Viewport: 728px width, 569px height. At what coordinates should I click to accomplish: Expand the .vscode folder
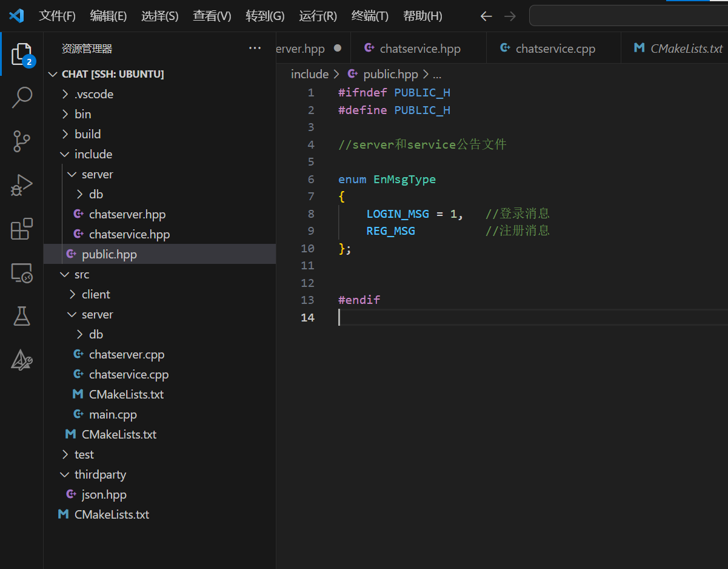point(93,94)
